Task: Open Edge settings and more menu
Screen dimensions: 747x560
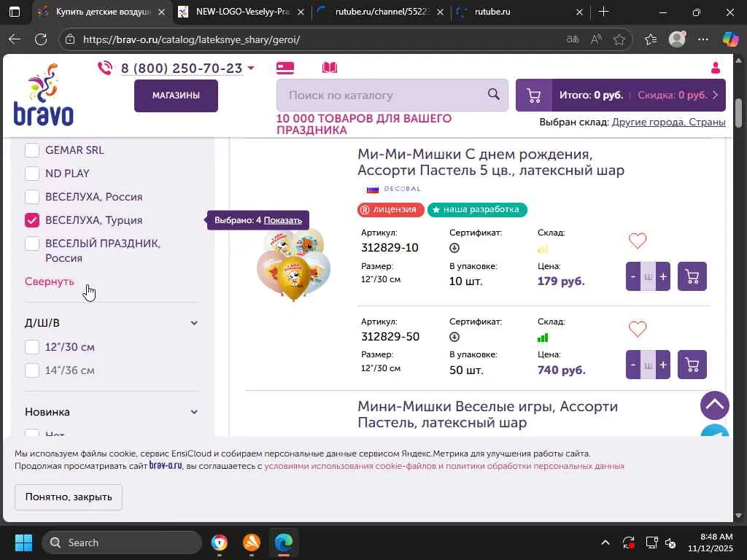Action: [x=703, y=39]
